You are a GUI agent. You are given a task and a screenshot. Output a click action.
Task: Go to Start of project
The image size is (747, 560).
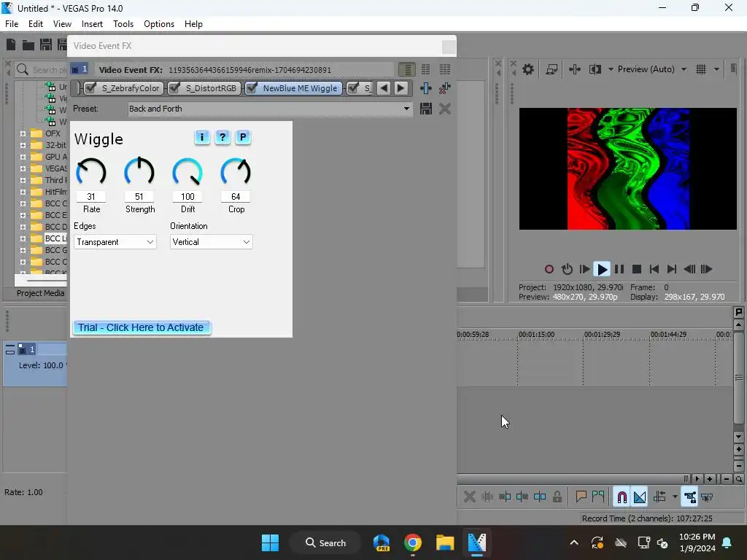click(x=654, y=270)
